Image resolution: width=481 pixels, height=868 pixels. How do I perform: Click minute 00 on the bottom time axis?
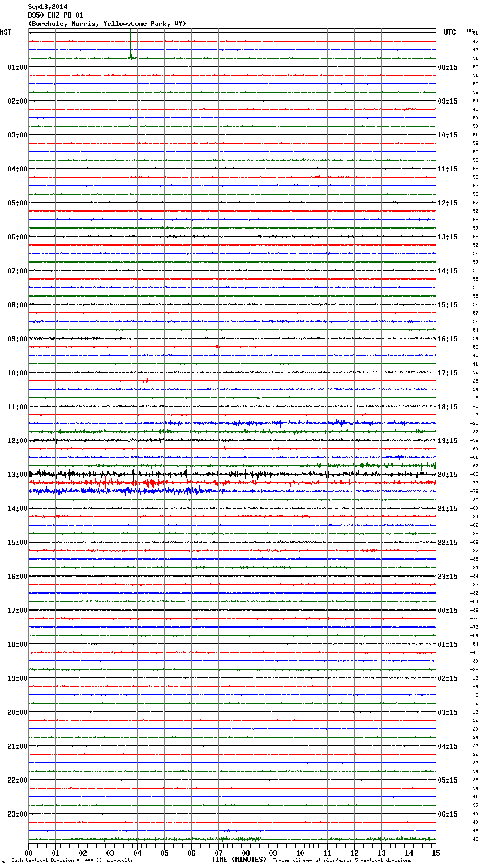(29, 853)
